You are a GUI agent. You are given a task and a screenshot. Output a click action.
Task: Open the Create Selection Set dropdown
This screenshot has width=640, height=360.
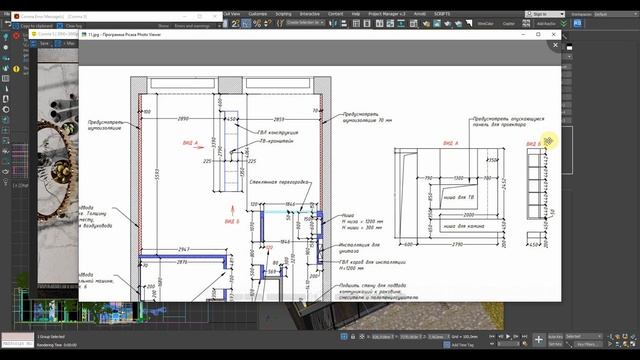(x=305, y=23)
